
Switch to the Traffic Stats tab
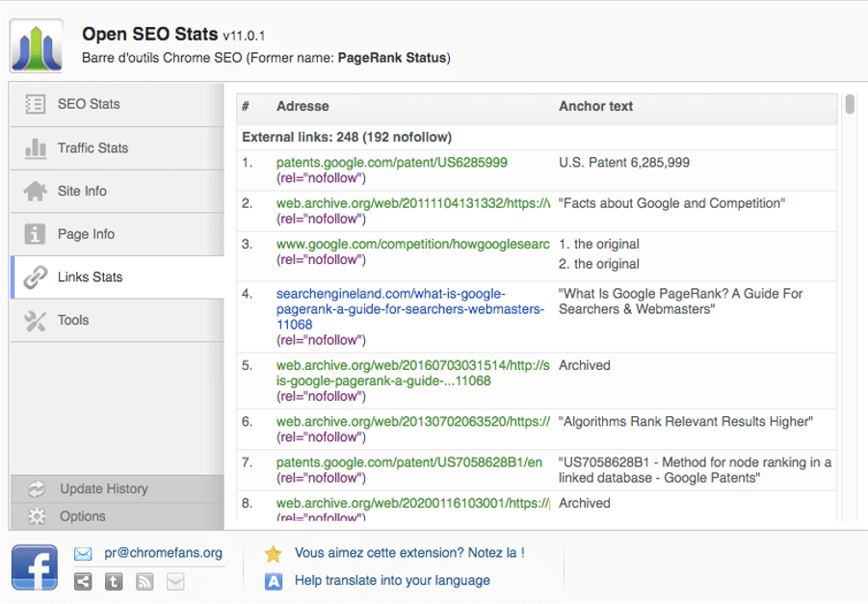click(118, 148)
